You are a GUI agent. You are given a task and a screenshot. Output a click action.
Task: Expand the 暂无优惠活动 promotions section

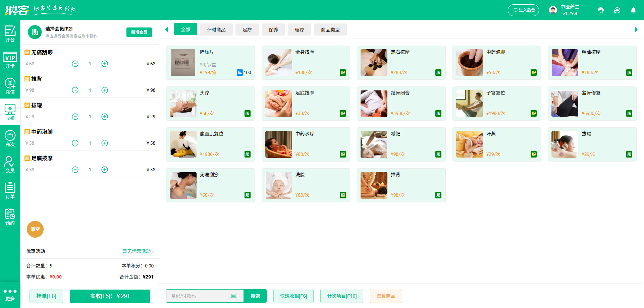(137, 251)
